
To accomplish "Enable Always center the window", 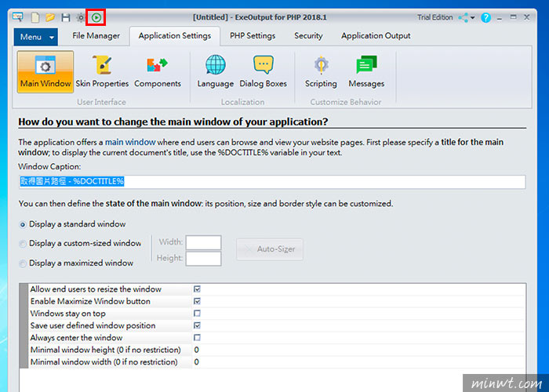I will coord(197,338).
